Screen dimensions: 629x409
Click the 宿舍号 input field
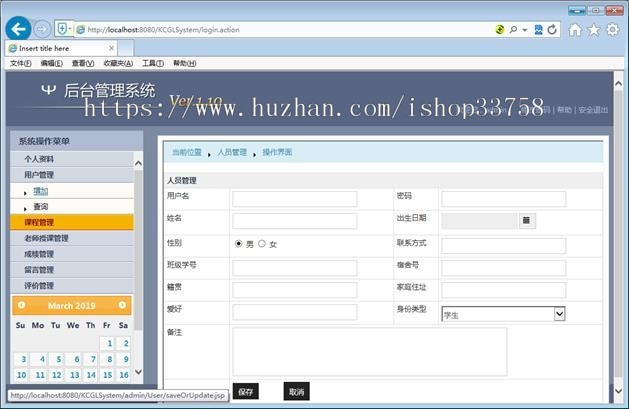[503, 268]
